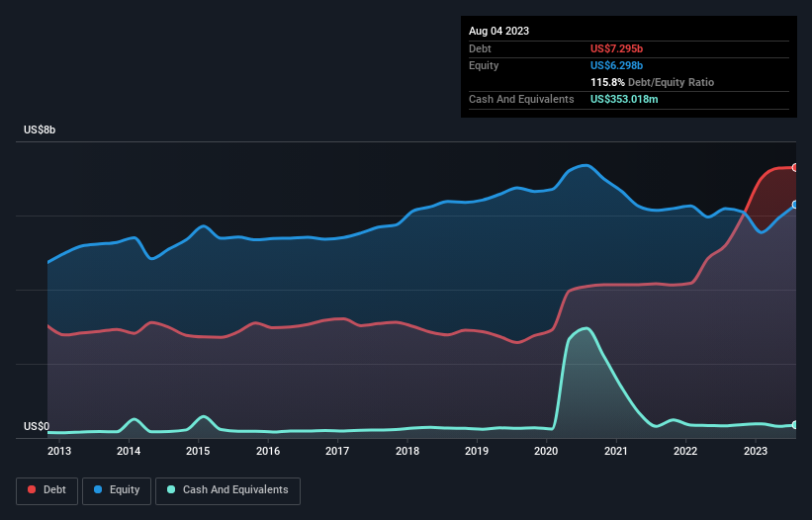Click the 2023 x-axis label
Screen dimensions: 812x520
point(755,451)
